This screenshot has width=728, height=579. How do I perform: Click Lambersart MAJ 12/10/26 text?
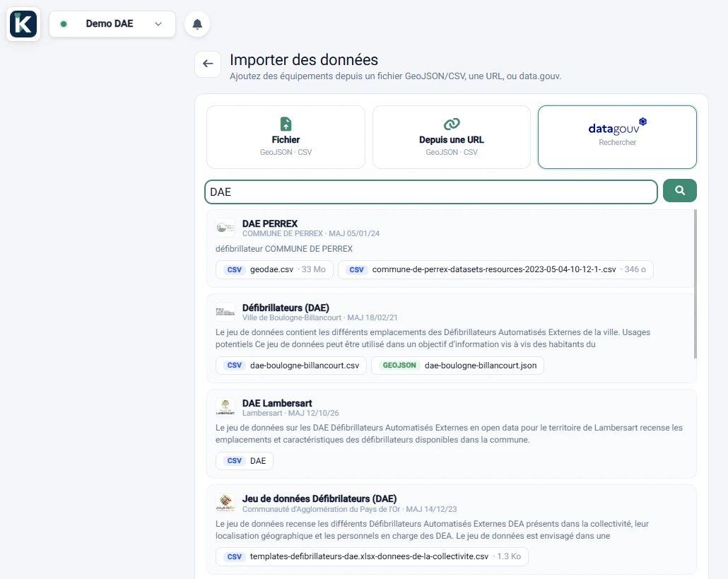290,414
